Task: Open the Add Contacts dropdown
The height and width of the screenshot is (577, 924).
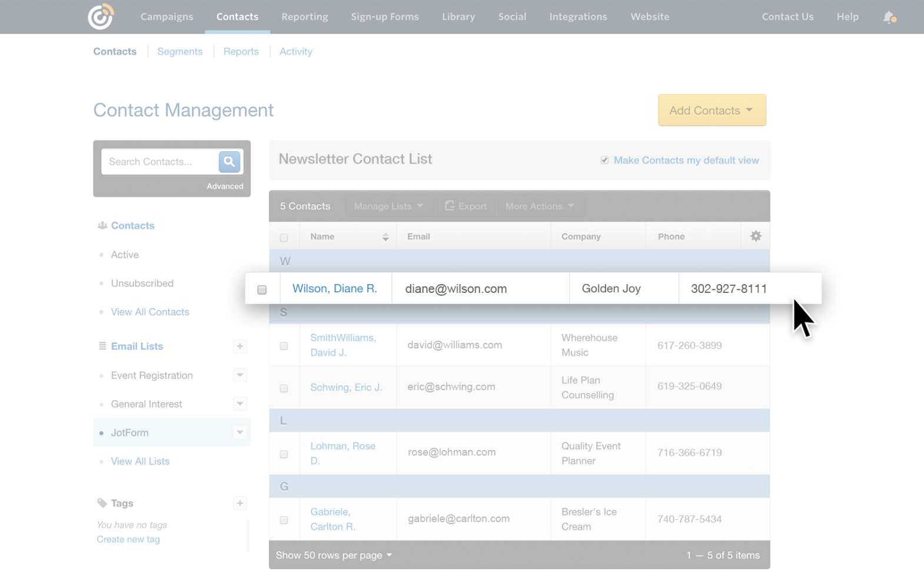Action: pos(712,110)
